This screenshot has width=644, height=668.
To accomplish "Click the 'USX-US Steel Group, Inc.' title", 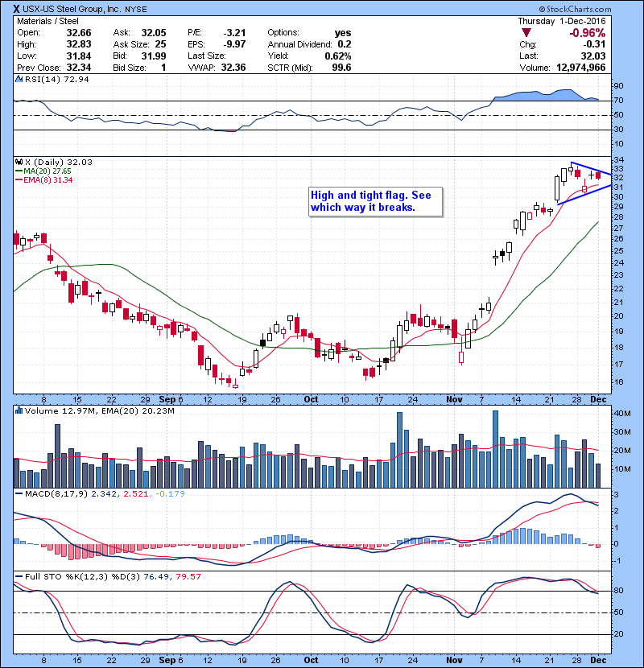I will (71, 9).
